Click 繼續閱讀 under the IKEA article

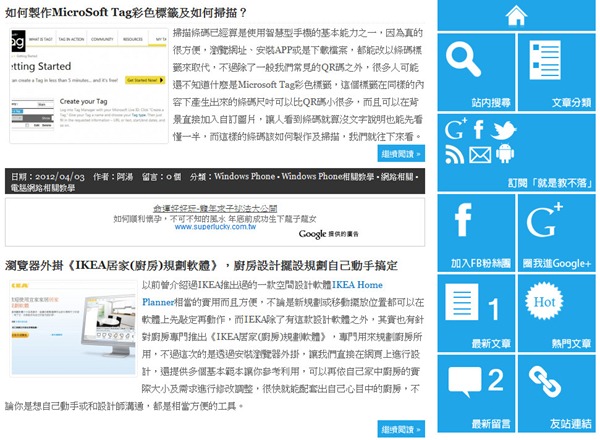(401, 429)
